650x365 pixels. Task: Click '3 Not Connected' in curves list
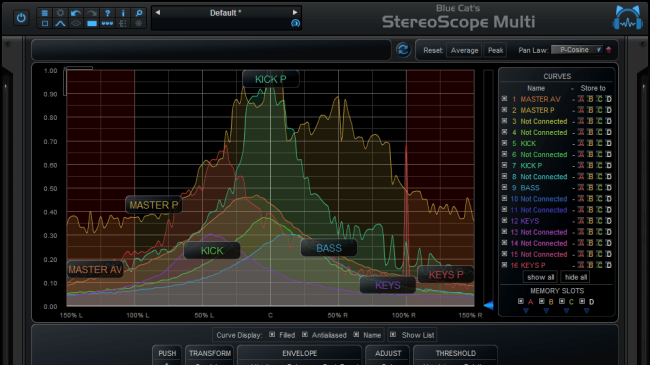[x=540, y=122]
